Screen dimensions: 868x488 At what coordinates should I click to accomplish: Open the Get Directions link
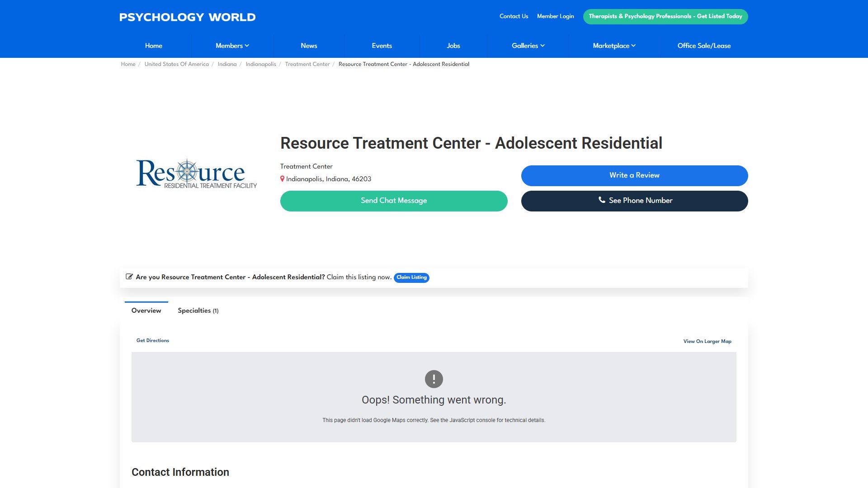(x=153, y=340)
